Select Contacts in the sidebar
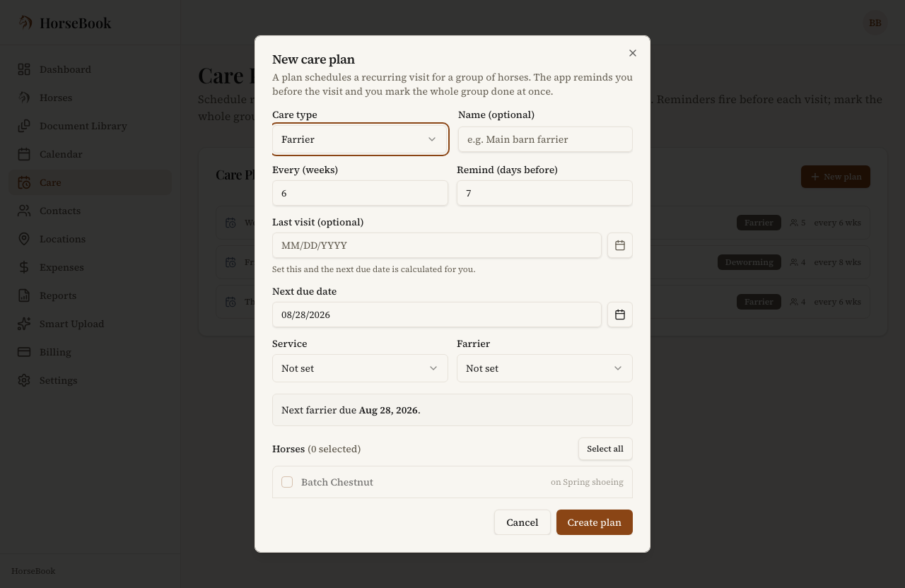The width and height of the screenshot is (905, 588). coord(90,211)
